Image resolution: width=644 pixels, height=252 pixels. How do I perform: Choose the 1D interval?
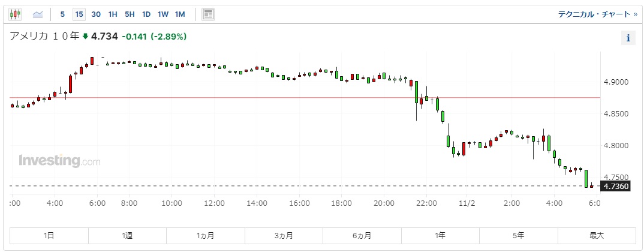146,14
